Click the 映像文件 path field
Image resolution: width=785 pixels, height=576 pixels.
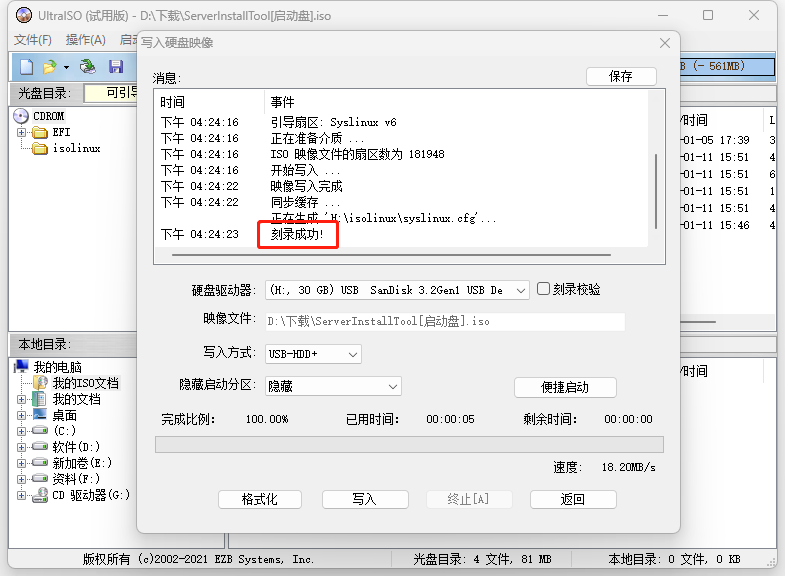[444, 322]
